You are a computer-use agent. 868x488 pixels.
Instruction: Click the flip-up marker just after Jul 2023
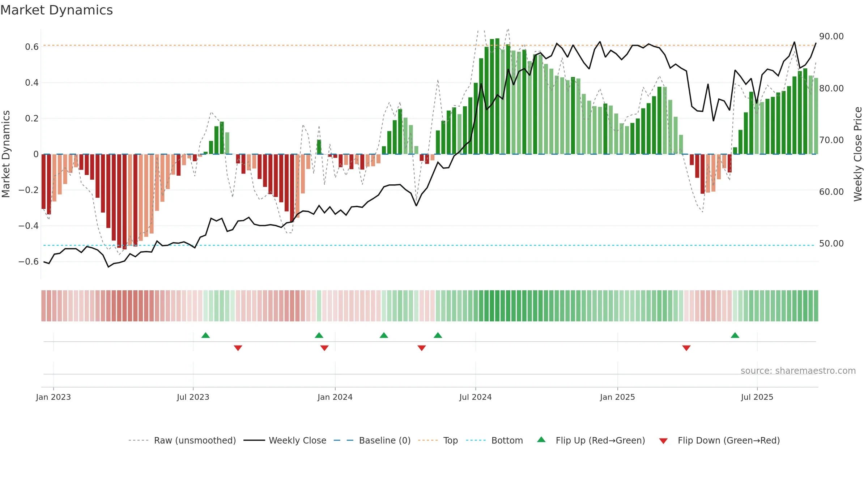(x=205, y=335)
